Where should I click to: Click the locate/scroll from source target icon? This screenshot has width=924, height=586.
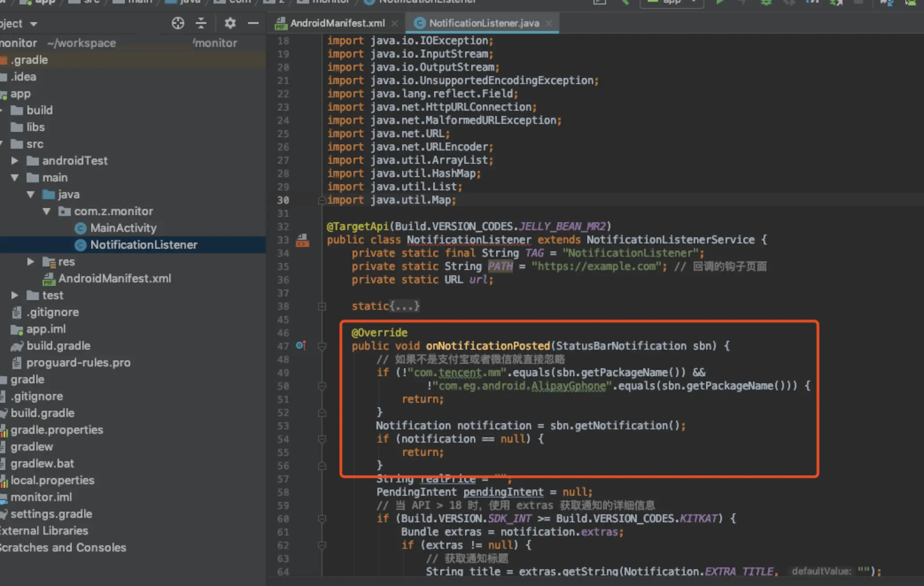(x=178, y=23)
